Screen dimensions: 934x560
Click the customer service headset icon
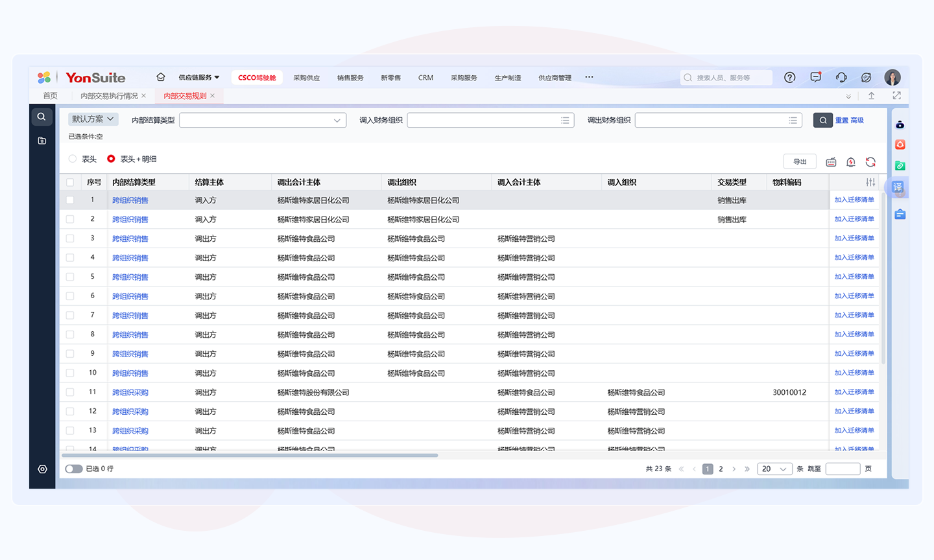coord(841,77)
